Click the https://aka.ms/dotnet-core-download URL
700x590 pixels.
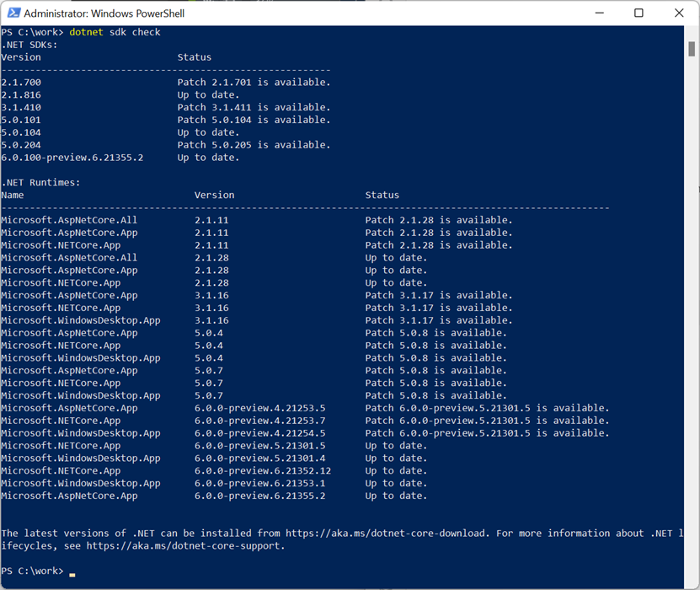coord(385,533)
